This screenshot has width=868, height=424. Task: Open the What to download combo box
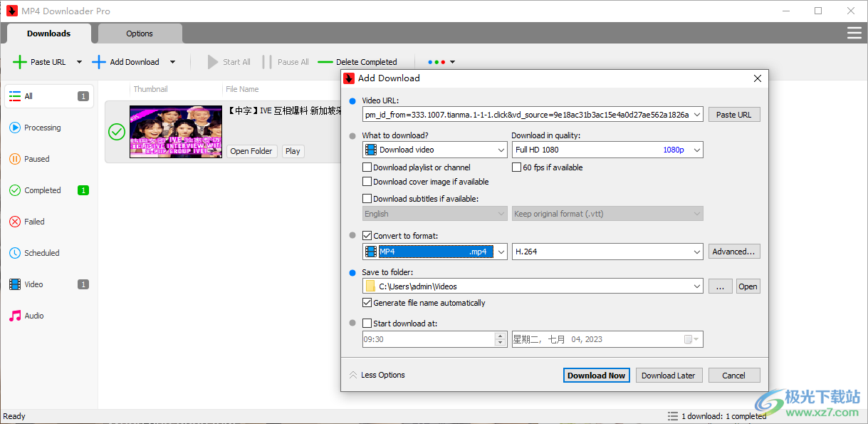coord(434,150)
